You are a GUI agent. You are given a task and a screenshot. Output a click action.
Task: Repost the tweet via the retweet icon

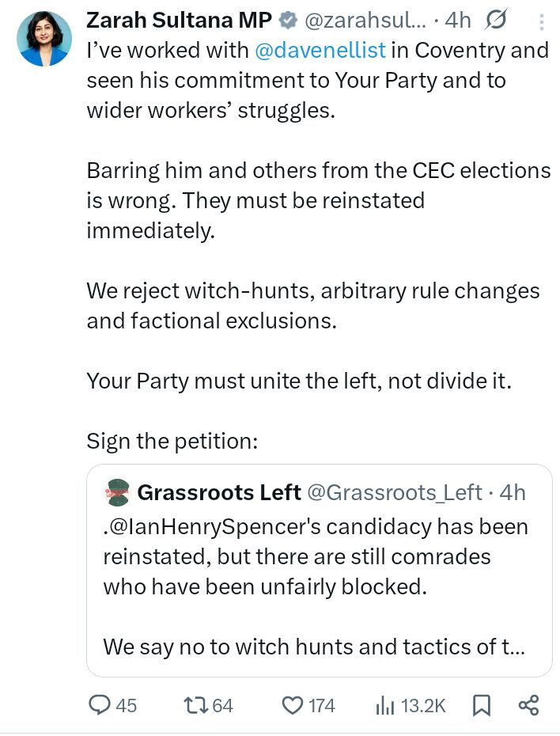[x=193, y=704]
